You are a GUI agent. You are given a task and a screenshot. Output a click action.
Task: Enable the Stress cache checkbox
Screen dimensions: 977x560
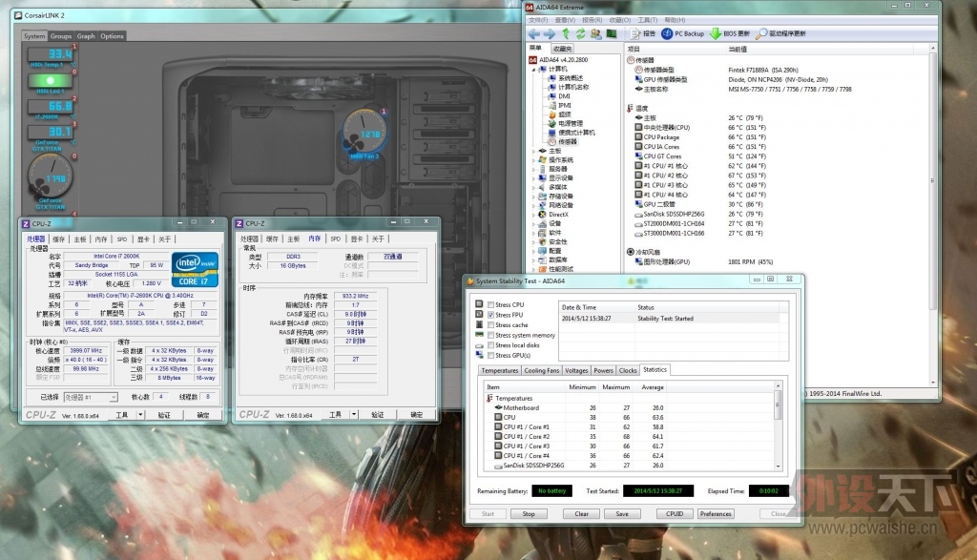tap(491, 325)
